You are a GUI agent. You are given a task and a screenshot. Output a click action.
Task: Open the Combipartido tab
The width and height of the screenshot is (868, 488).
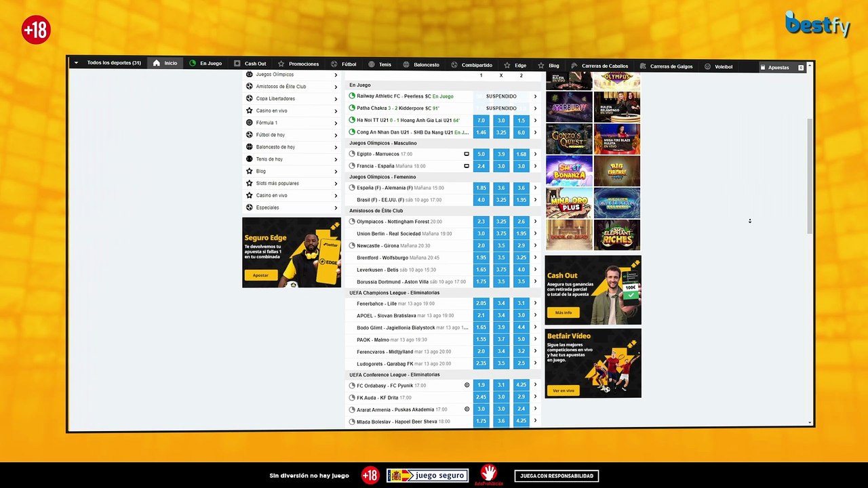[472, 65]
